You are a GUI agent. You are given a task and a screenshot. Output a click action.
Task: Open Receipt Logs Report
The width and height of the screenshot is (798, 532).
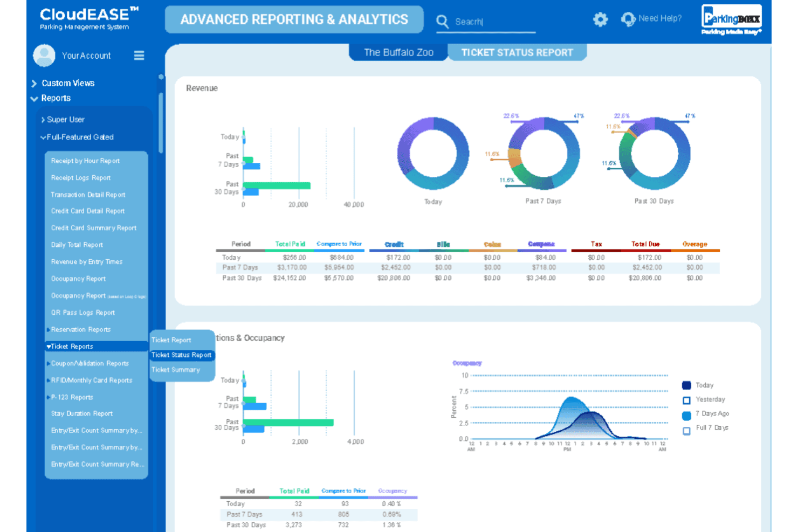(81, 178)
